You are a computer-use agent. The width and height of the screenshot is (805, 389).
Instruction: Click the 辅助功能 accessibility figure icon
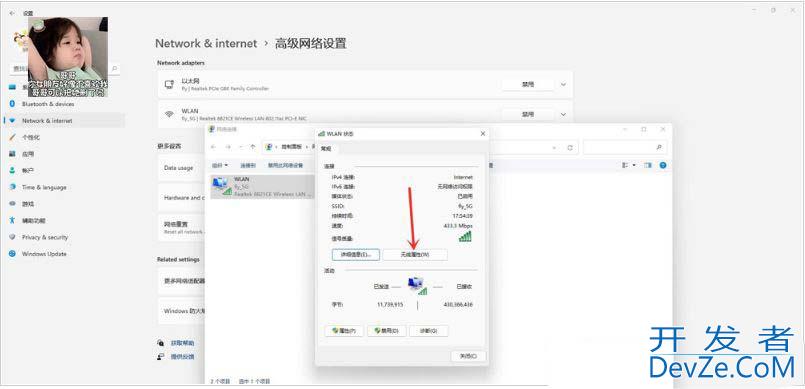click(12, 221)
